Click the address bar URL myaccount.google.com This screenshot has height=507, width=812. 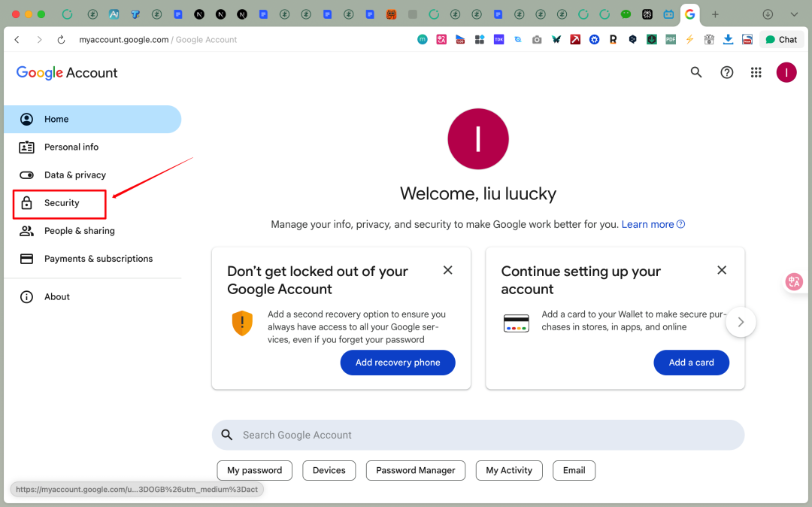[x=124, y=39]
